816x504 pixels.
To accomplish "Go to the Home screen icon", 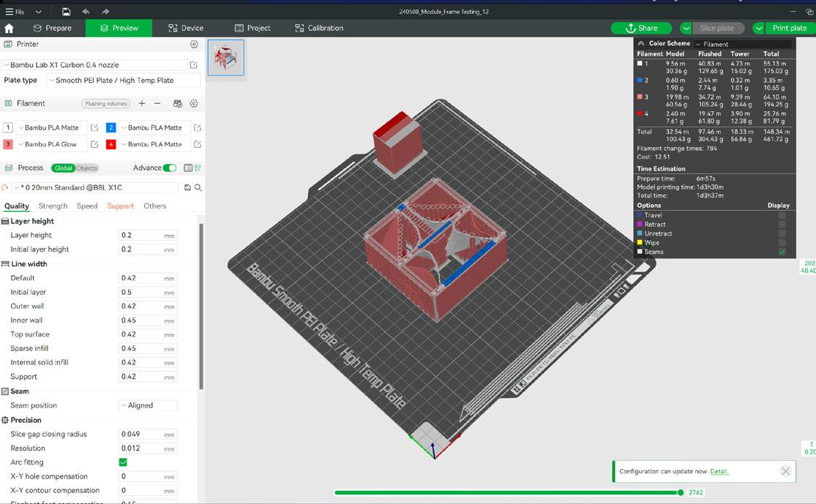I will tap(9, 28).
